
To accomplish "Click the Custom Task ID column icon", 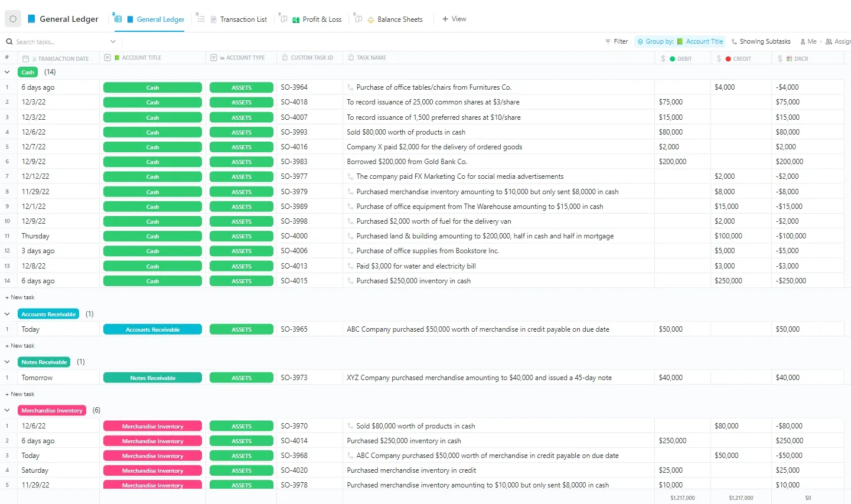I will pos(285,58).
